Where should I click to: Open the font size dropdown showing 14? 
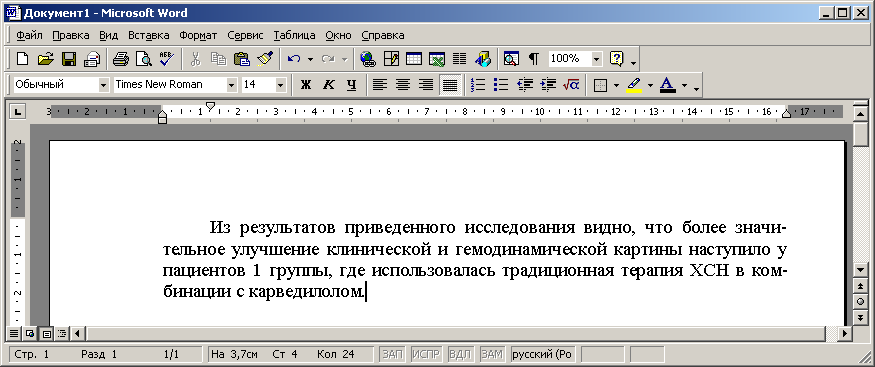pos(280,85)
